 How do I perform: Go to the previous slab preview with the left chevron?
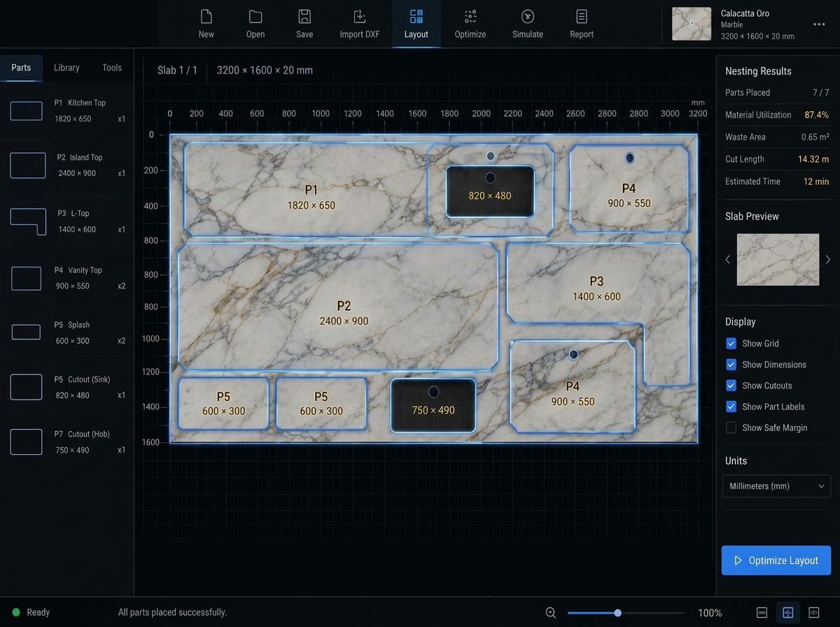coord(728,260)
